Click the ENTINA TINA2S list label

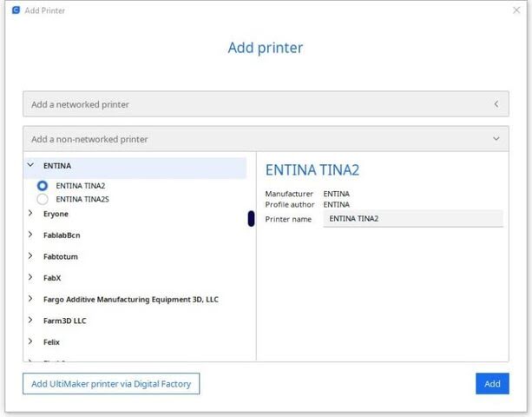click(x=83, y=199)
